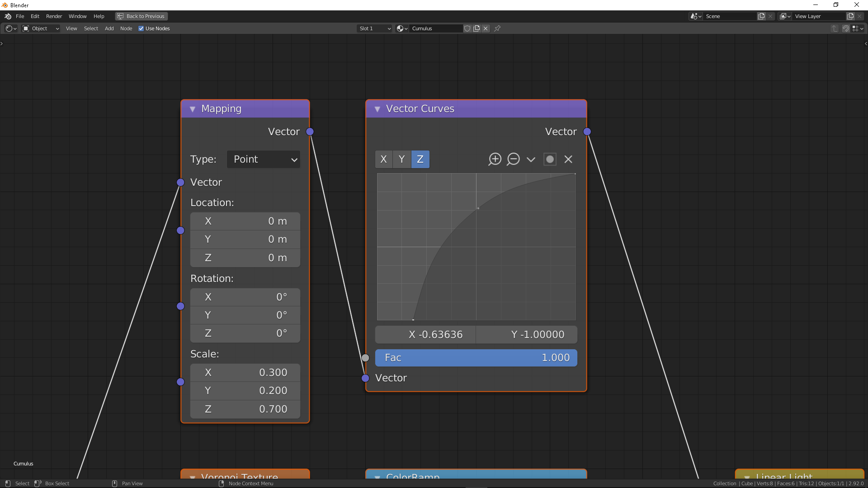This screenshot has width=868, height=488.
Task: Zoom in on the Vector Curves graph
Action: [x=495, y=159]
